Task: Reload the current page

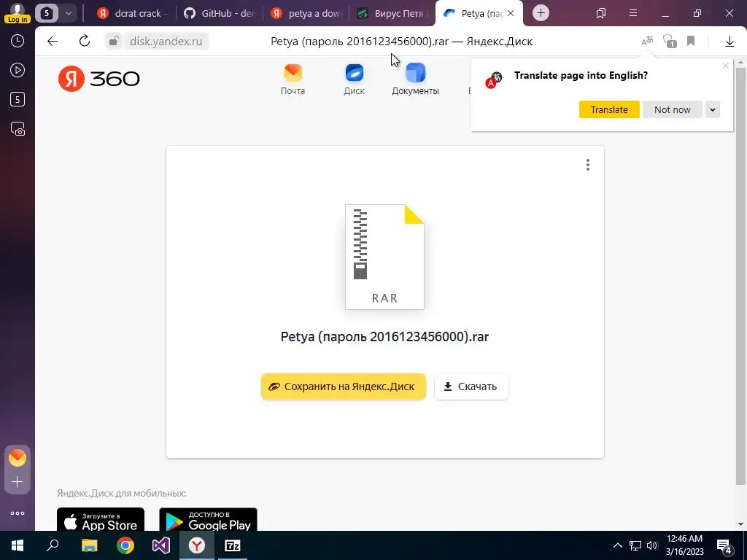Action: (x=85, y=42)
